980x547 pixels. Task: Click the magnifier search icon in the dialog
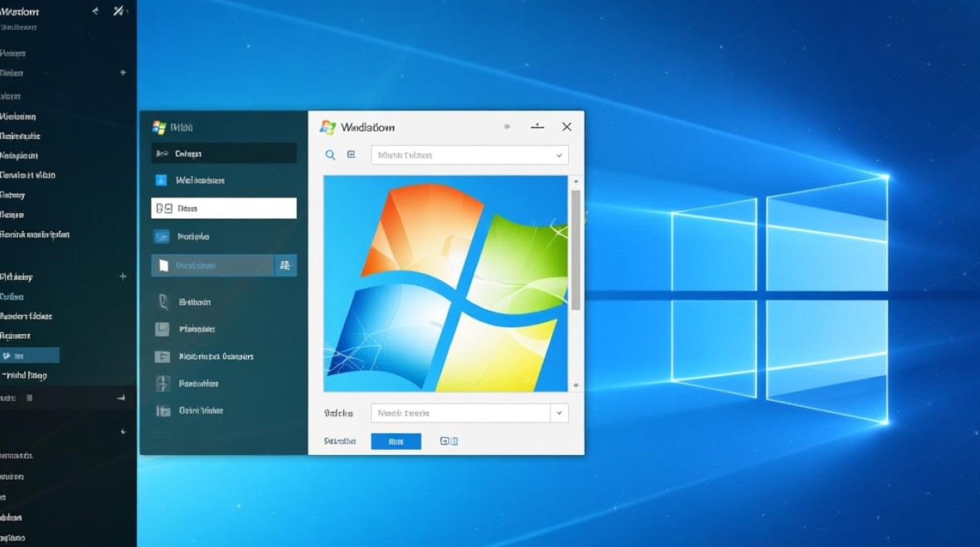click(330, 155)
